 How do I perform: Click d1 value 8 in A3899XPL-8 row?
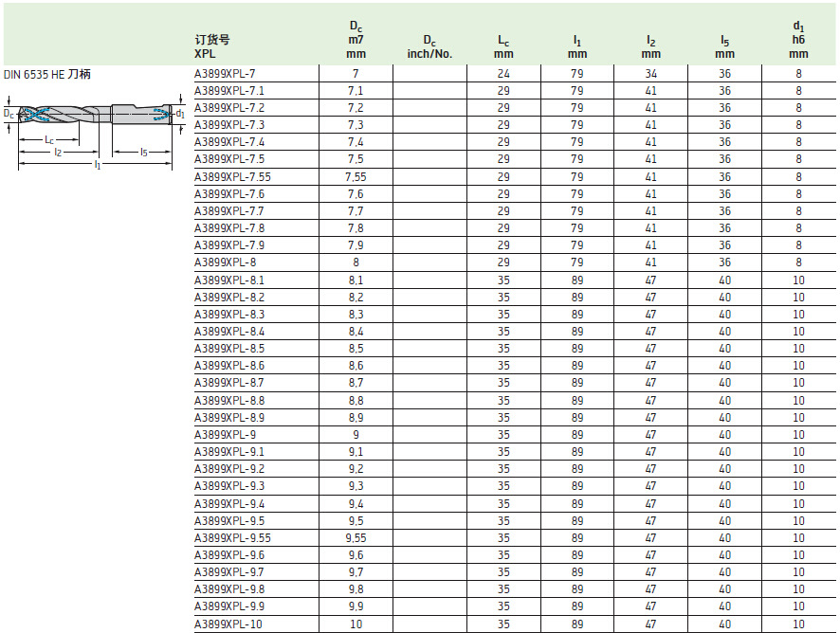[x=798, y=262]
